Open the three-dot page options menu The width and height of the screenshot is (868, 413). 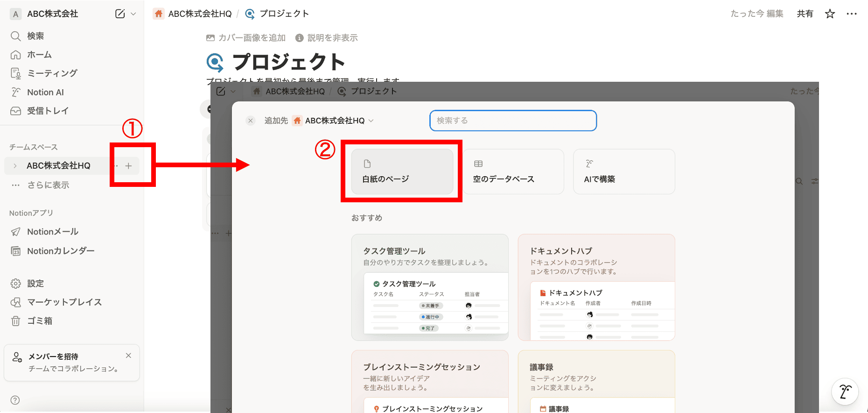[x=852, y=14]
